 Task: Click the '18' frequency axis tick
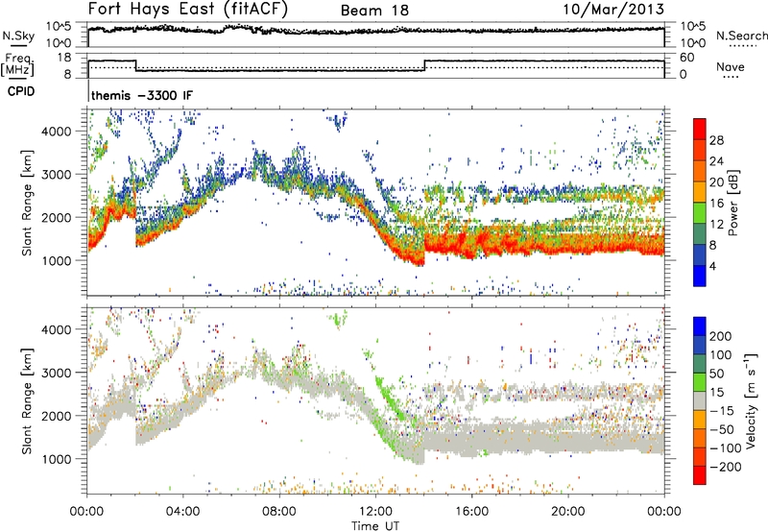[x=64, y=58]
